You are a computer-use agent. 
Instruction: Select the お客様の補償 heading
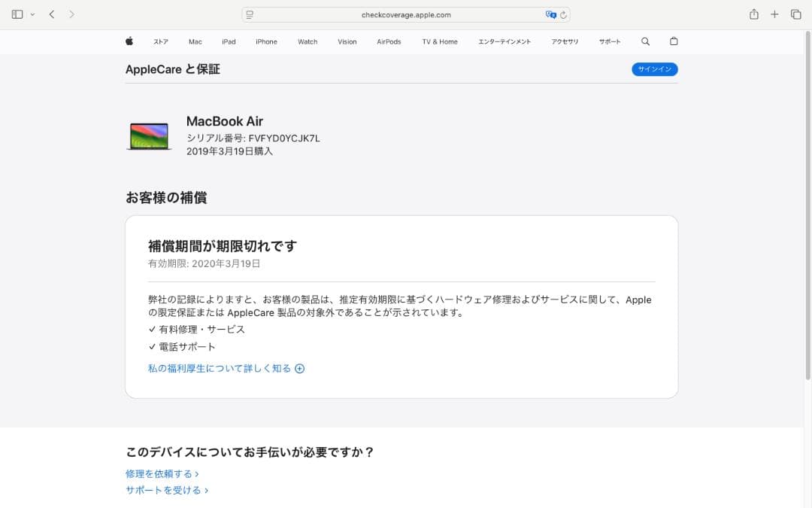click(166, 197)
